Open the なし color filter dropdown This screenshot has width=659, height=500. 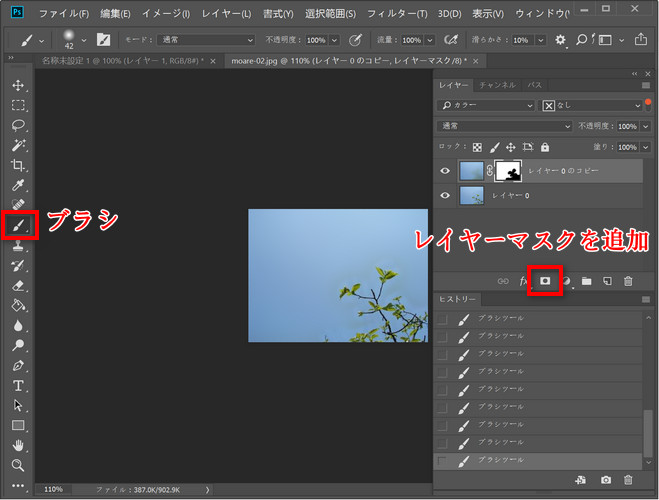point(591,105)
